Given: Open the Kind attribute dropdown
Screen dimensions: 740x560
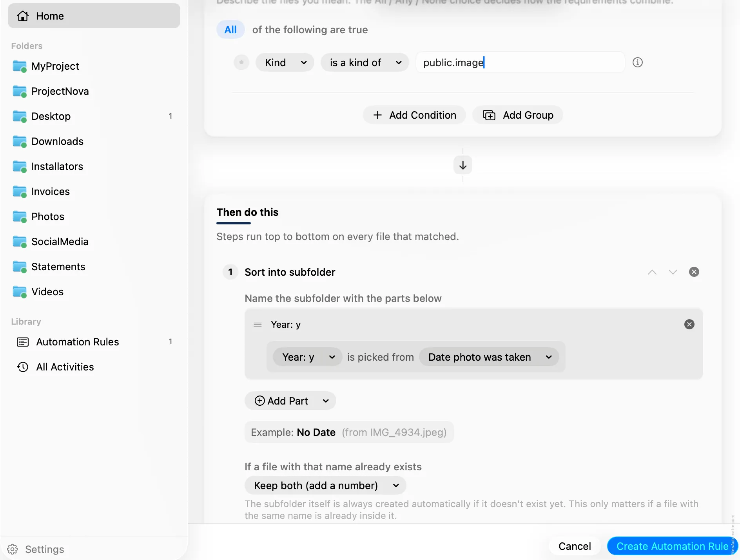Looking at the screenshot, I should 285,63.
